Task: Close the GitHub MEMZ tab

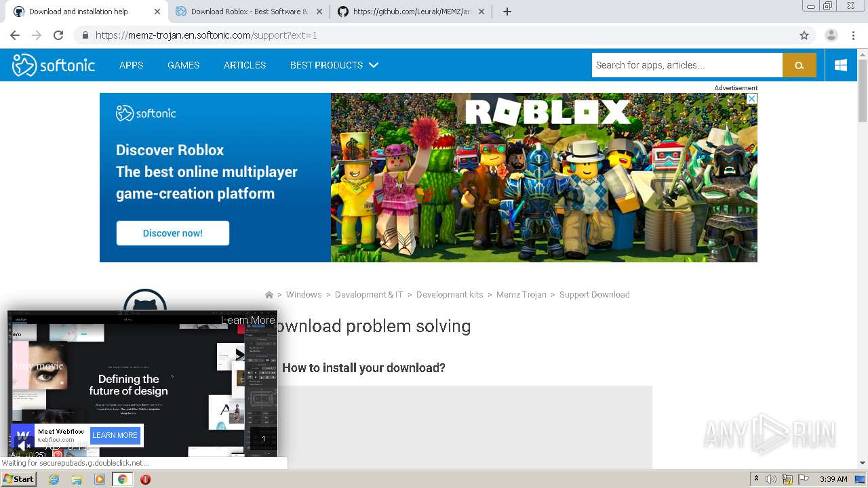Action: pyautogui.click(x=481, y=12)
